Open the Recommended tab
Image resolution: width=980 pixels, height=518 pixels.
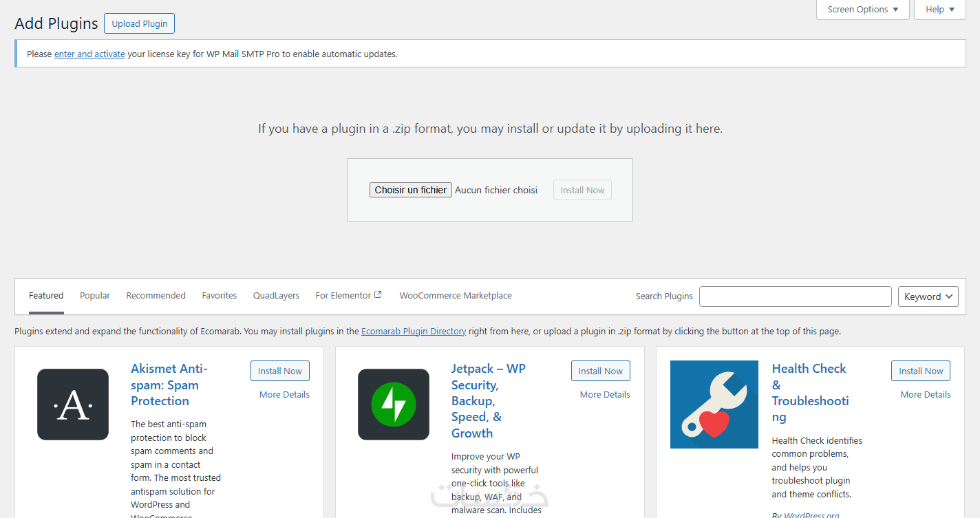coord(156,296)
